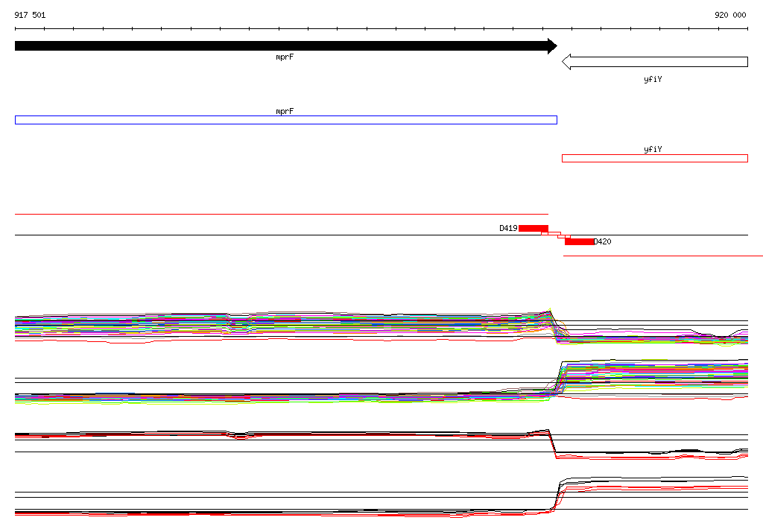Click the mprF label above blue box
Screen dimensions: 763x532
point(285,112)
